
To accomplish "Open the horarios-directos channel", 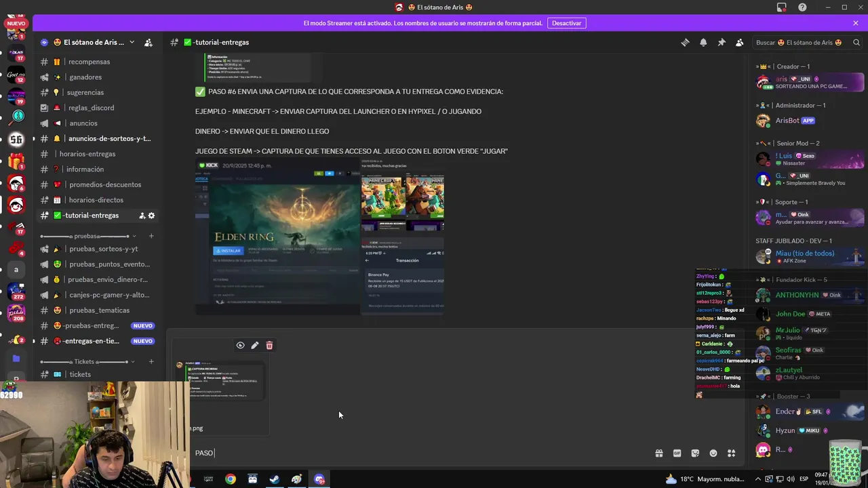I will (98, 200).
